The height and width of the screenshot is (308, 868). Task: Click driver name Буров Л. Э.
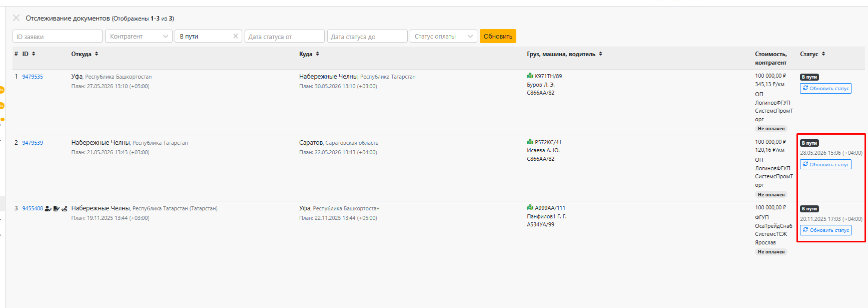tap(541, 85)
